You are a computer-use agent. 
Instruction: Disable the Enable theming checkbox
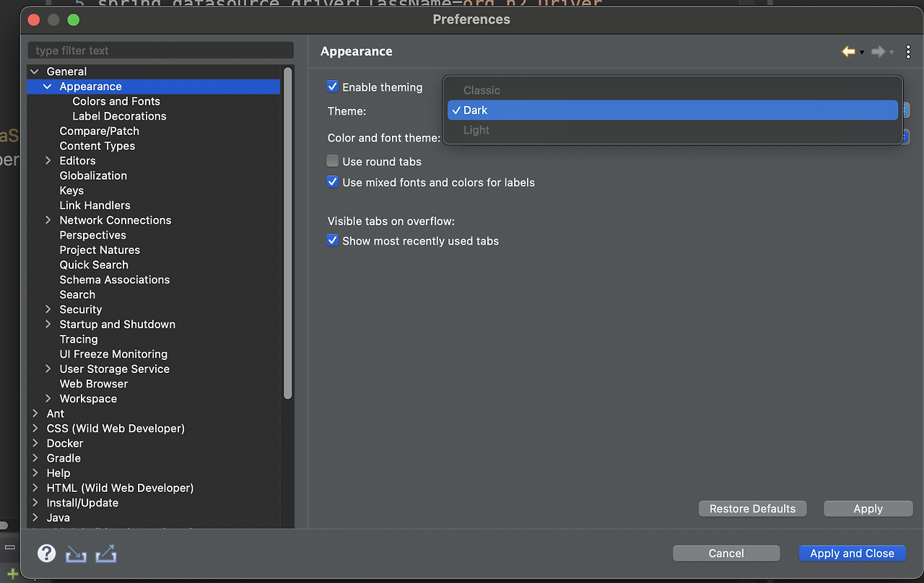point(332,87)
